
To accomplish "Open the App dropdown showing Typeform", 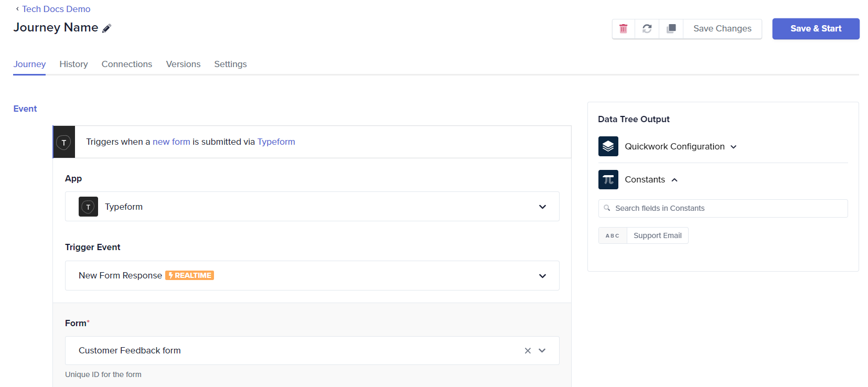I will (x=312, y=207).
